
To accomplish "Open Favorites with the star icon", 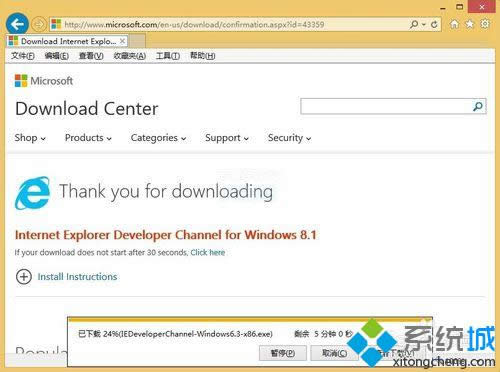I will coord(469,24).
